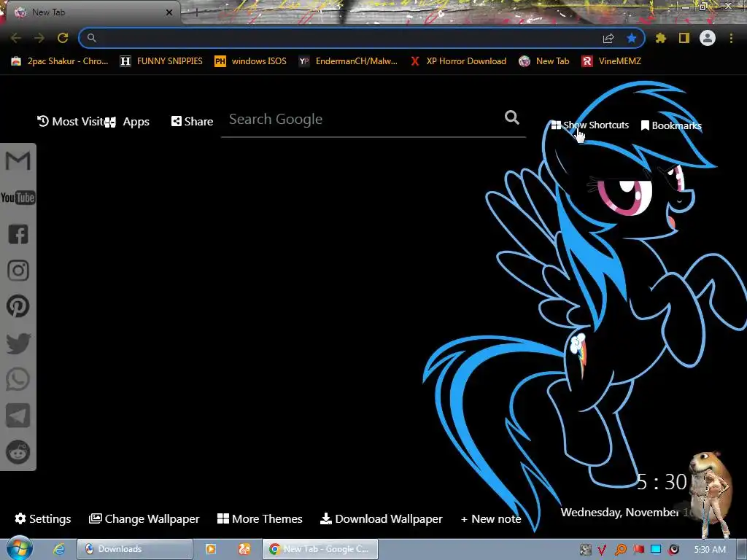Go back using the browser back arrow
Viewport: 747px width, 560px height.
16,38
